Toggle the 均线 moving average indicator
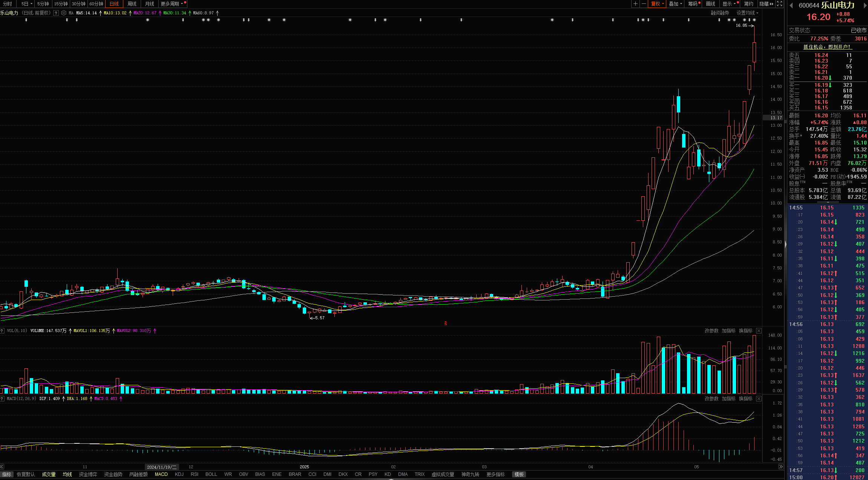 (67, 474)
